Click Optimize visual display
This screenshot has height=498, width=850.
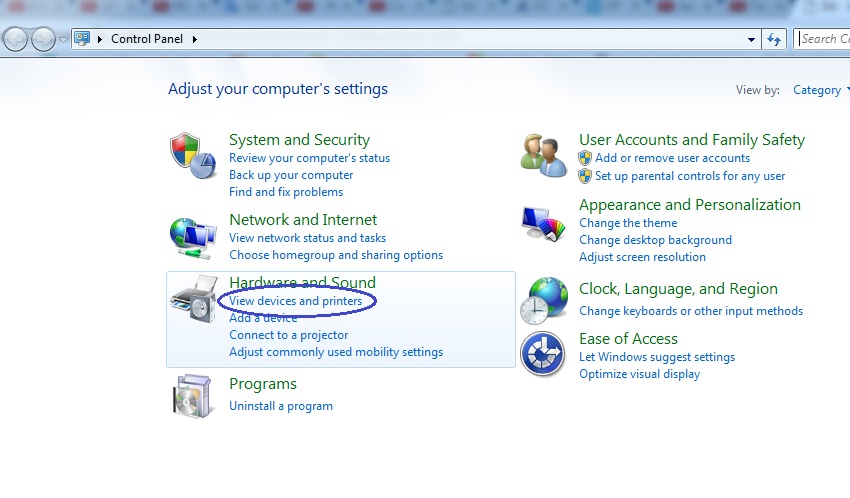(640, 374)
